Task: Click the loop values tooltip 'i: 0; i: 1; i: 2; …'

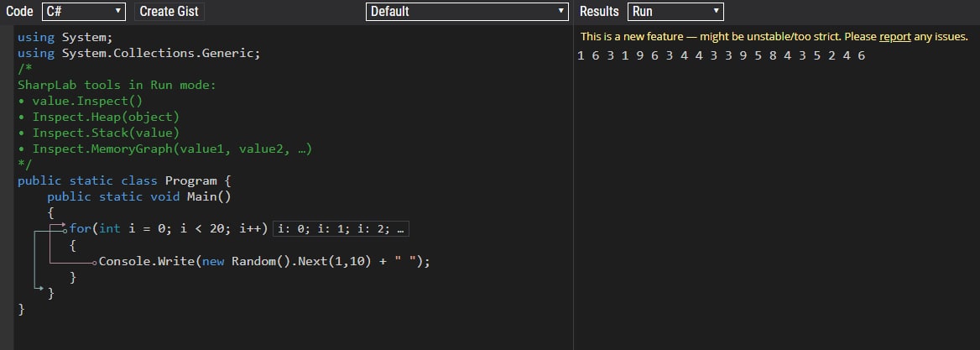Action: 341,229
